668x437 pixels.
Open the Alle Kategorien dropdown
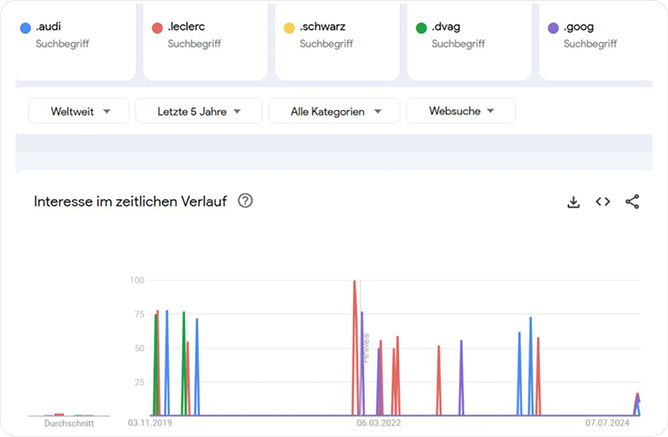[334, 111]
